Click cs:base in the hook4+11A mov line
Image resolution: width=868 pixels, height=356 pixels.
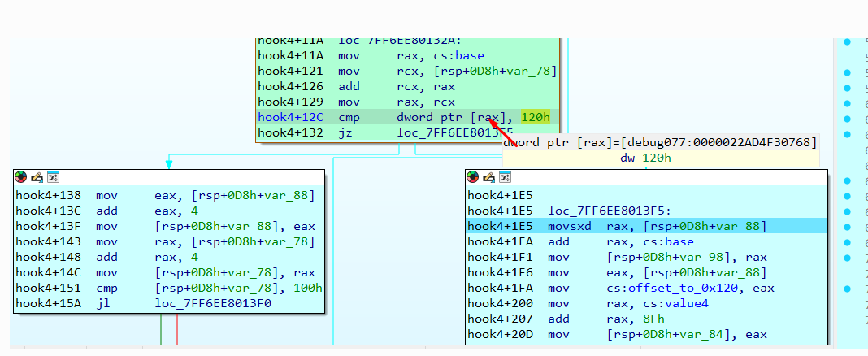point(458,55)
